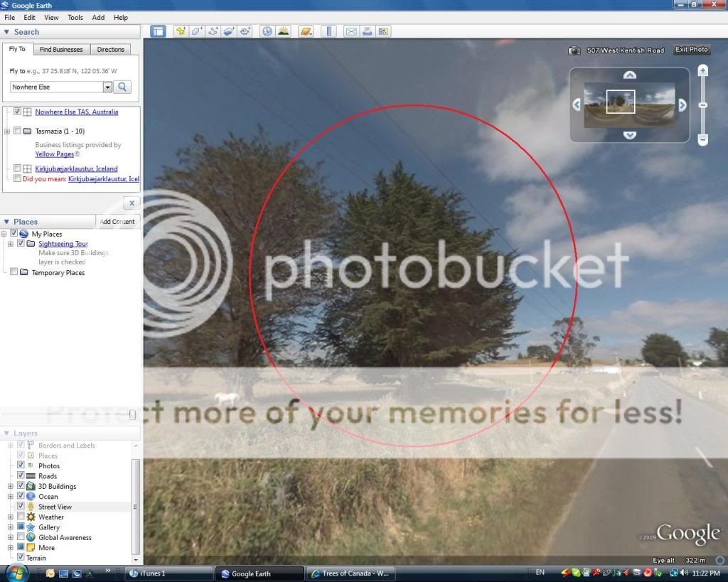Image resolution: width=728 pixels, height=582 pixels.
Task: Check the Temporary Places checkbox
Action: tap(14, 271)
